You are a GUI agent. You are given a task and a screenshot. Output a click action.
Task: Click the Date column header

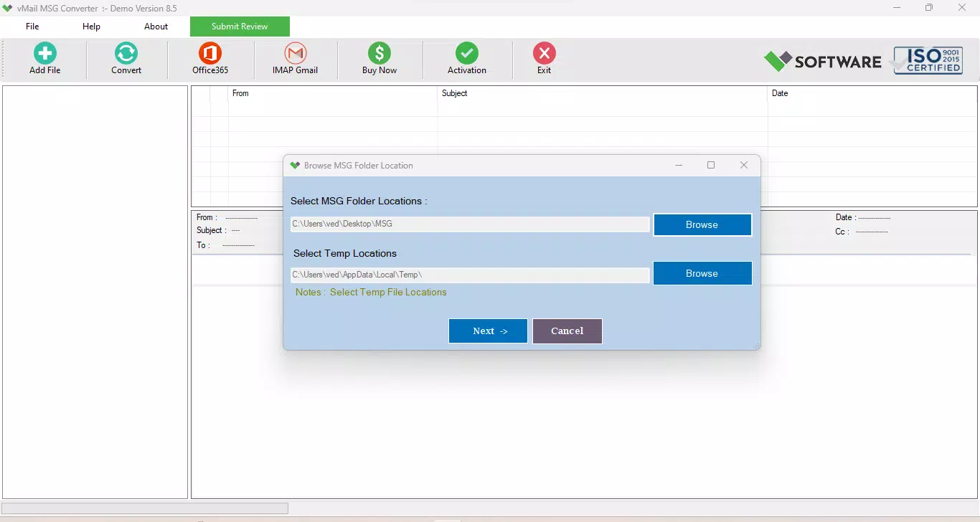pyautogui.click(x=872, y=93)
